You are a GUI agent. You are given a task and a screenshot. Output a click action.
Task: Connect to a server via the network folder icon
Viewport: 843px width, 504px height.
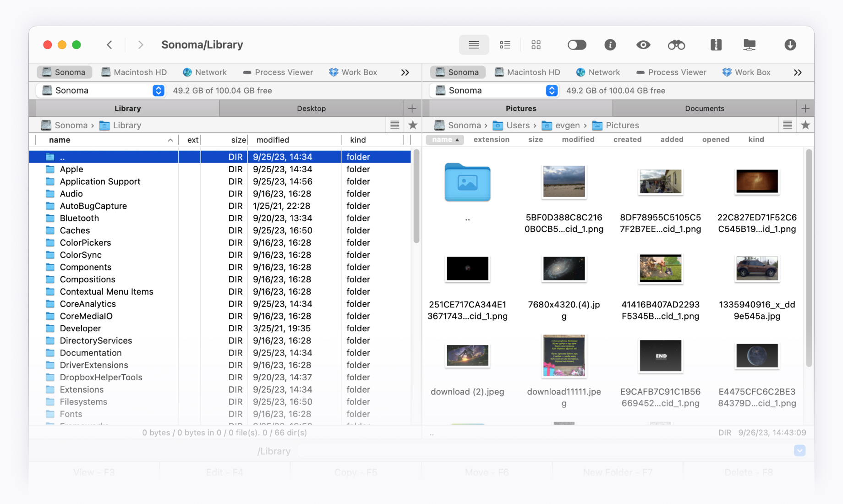pos(749,44)
